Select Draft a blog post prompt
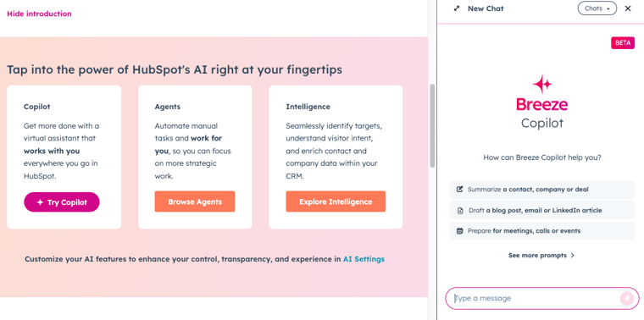644x320 pixels. tap(542, 211)
